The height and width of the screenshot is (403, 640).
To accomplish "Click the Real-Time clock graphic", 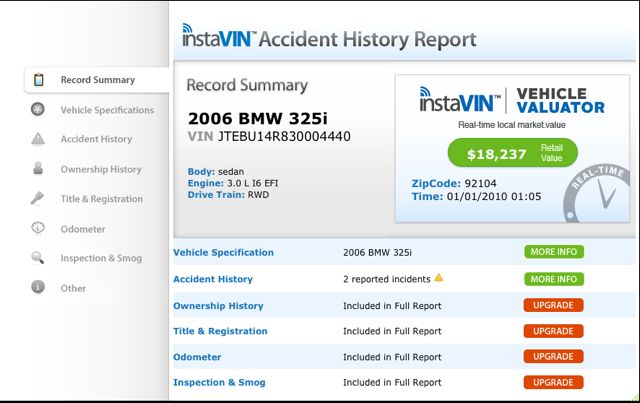I will 596,194.
